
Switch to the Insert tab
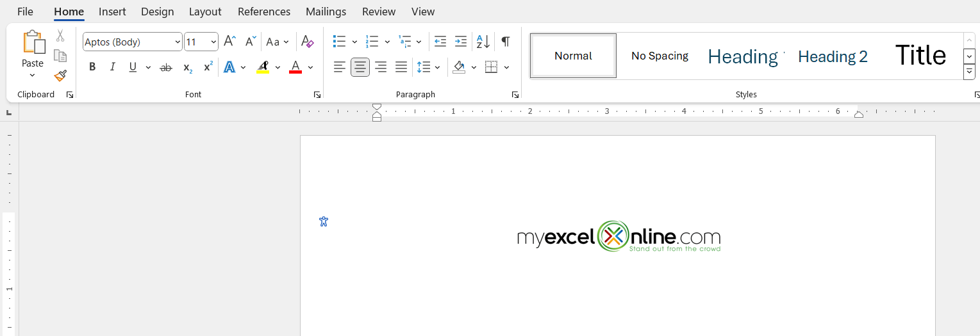112,12
